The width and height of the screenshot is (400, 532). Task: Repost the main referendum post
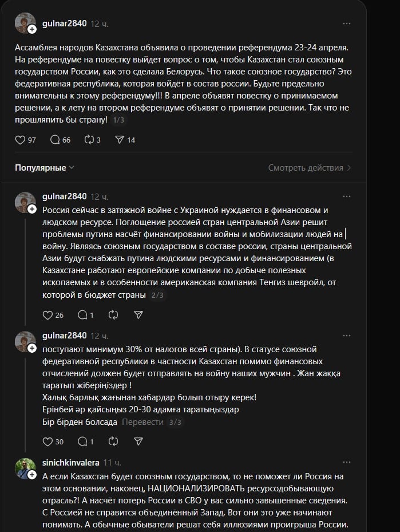[x=89, y=140]
